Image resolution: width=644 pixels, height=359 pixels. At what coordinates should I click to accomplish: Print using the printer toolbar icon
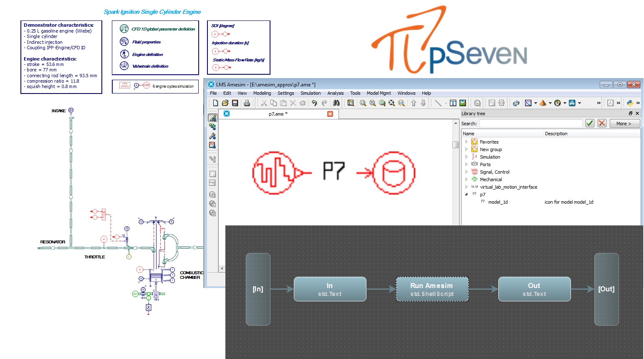tap(247, 103)
